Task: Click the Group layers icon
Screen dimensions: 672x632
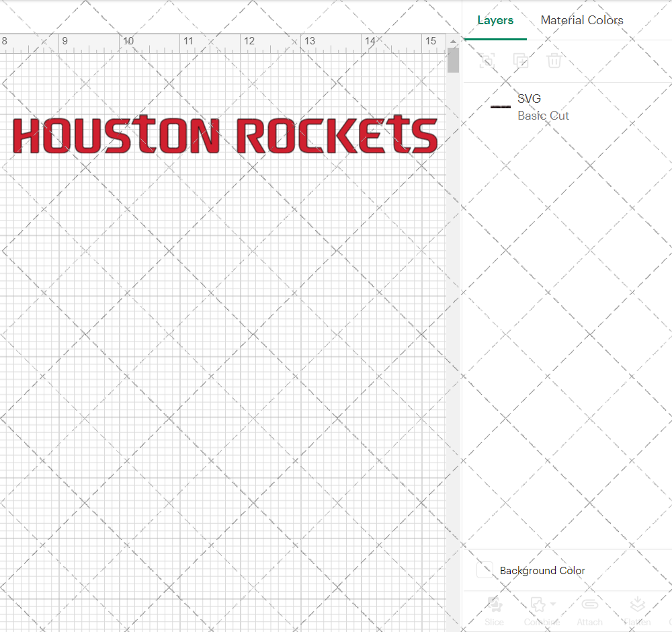Action: coord(487,61)
